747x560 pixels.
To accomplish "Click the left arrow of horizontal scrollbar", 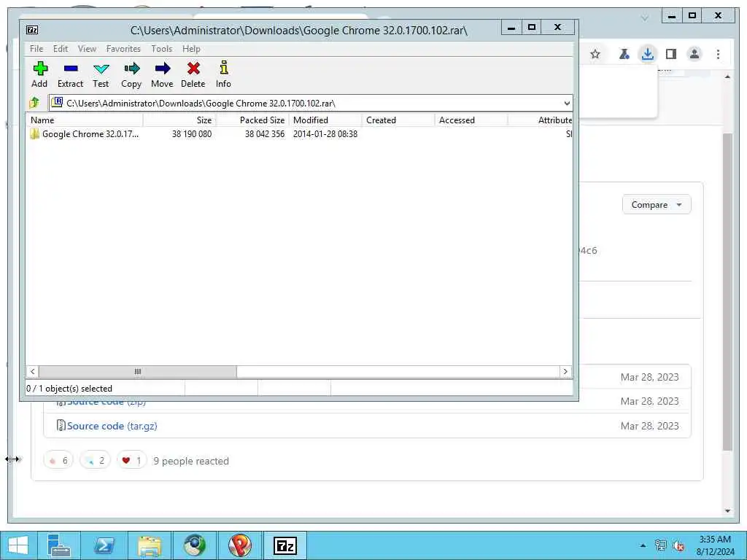I will 32,371.
